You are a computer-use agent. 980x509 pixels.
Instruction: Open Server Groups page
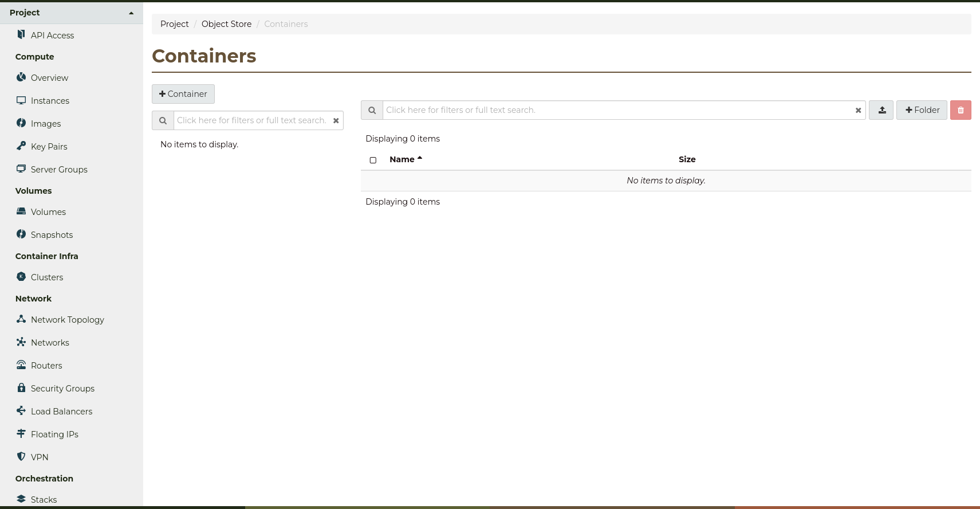pyautogui.click(x=59, y=170)
